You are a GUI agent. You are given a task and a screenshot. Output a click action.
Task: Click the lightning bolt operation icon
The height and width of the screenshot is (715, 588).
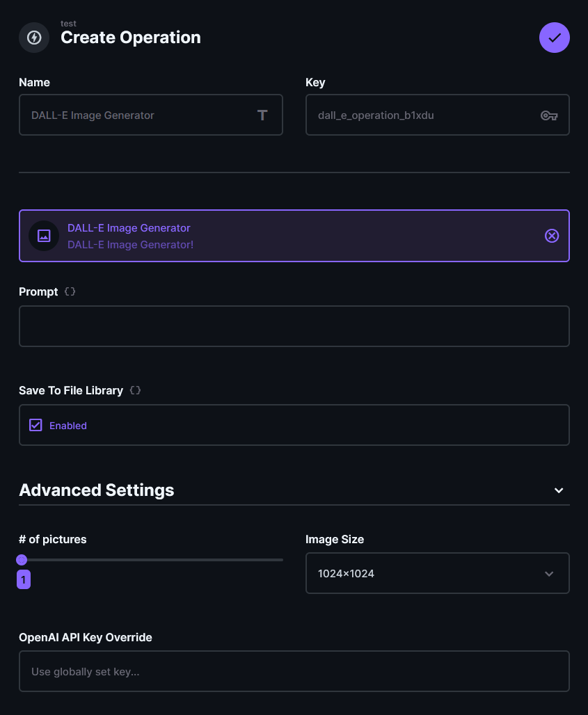coord(34,38)
